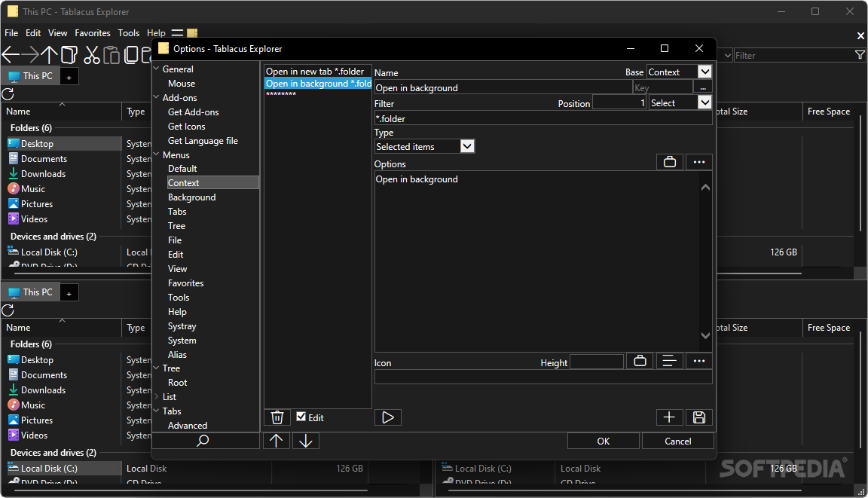868x498 pixels.
Task: Go up one folder level
Action: (49, 54)
